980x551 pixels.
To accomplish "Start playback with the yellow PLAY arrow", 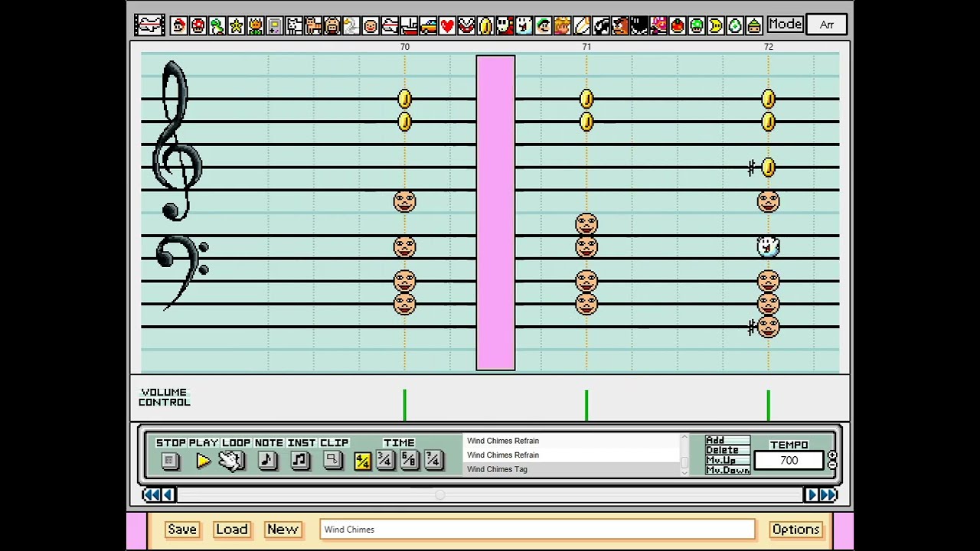I will tap(203, 460).
